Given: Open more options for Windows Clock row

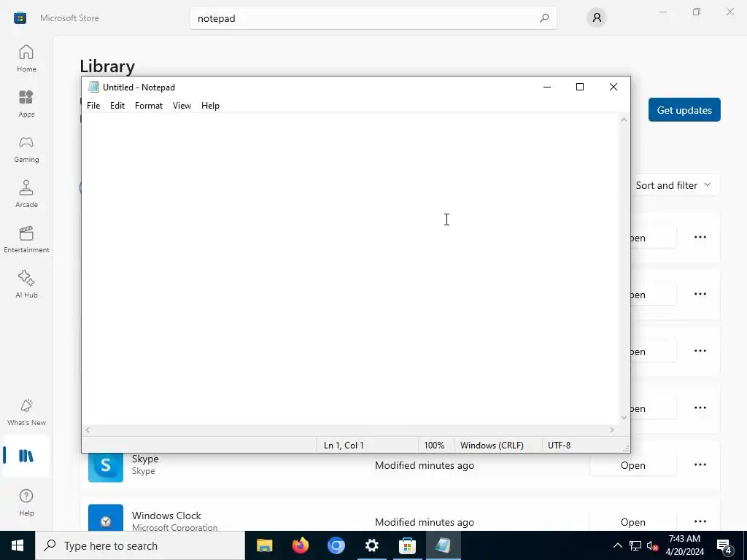Looking at the screenshot, I should pyautogui.click(x=700, y=521).
